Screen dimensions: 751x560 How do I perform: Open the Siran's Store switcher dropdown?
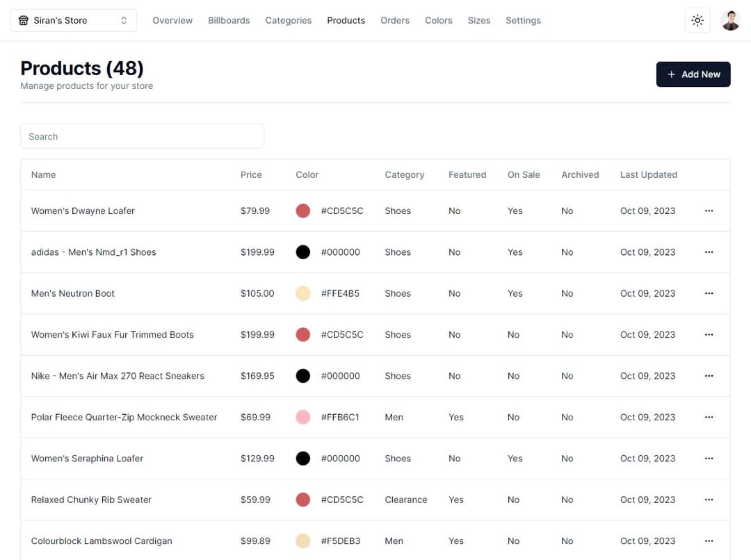[74, 21]
